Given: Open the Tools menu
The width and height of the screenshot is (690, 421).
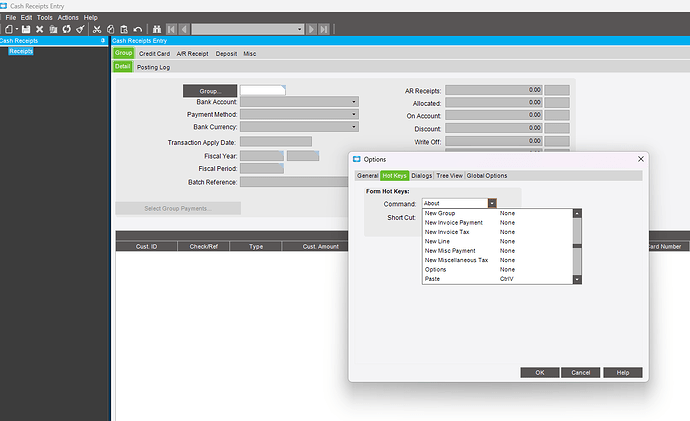Looking at the screenshot, I should click(x=44, y=18).
